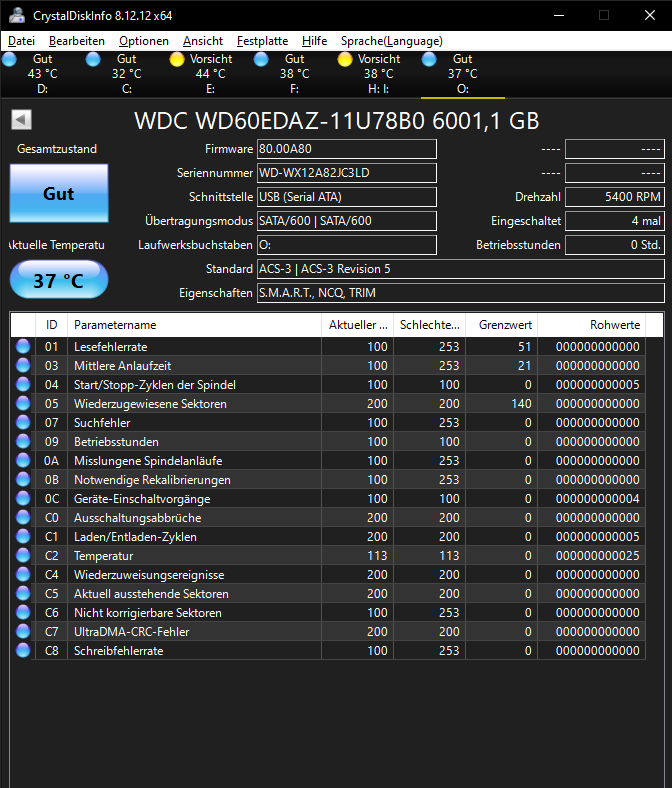Click status orb of Lesefehlerrate row

23,346
